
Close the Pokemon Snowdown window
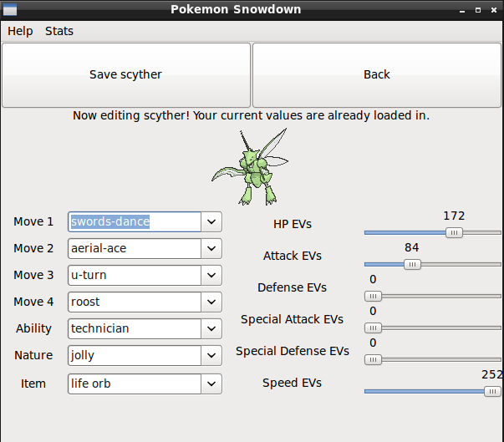(x=494, y=10)
